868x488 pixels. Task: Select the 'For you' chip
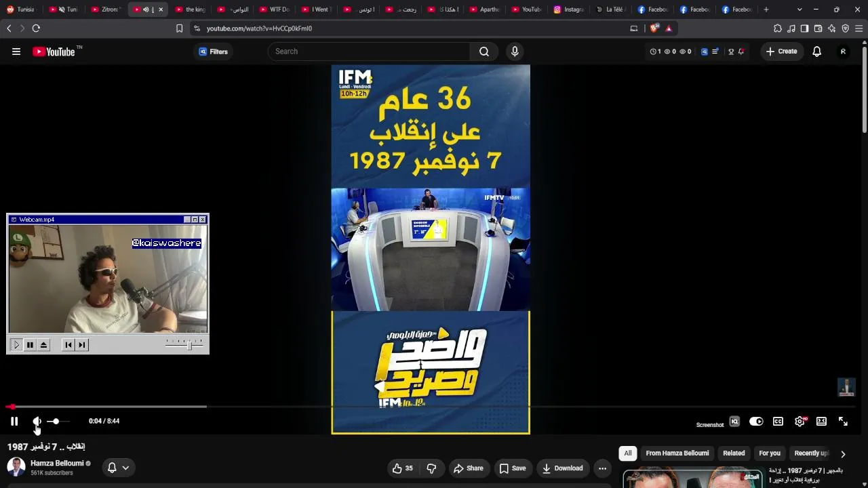pos(770,453)
